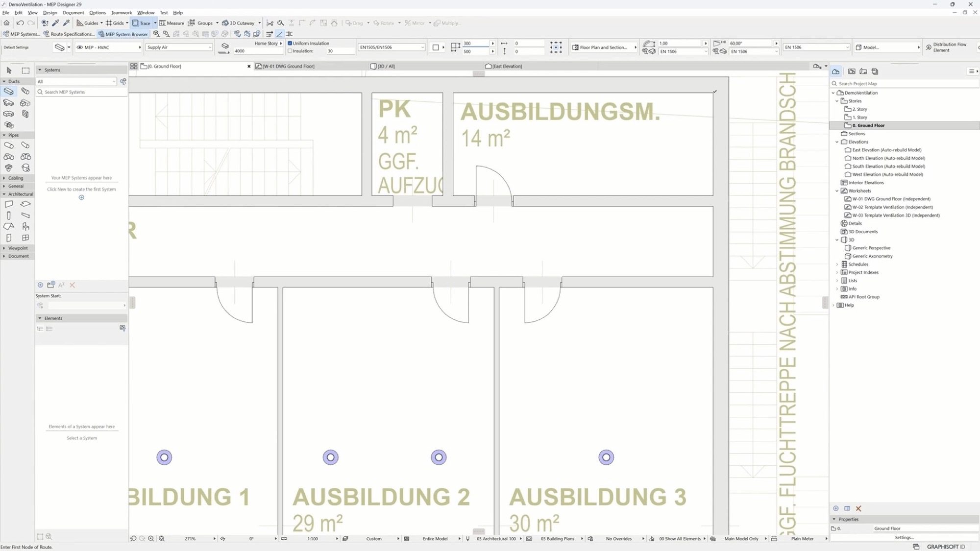Switch to the East Elevation tab
This screenshot has width=980, height=551.
click(507, 66)
